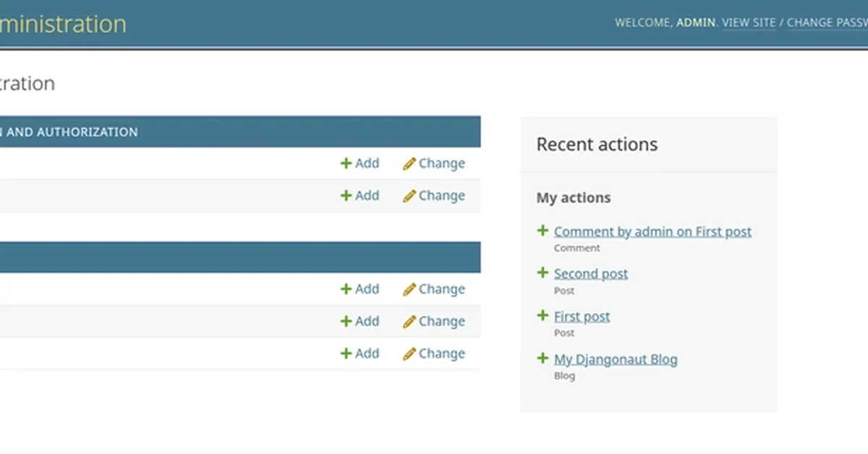The width and height of the screenshot is (868, 454).
Task: Open the VIEW SITE link
Action: [749, 22]
